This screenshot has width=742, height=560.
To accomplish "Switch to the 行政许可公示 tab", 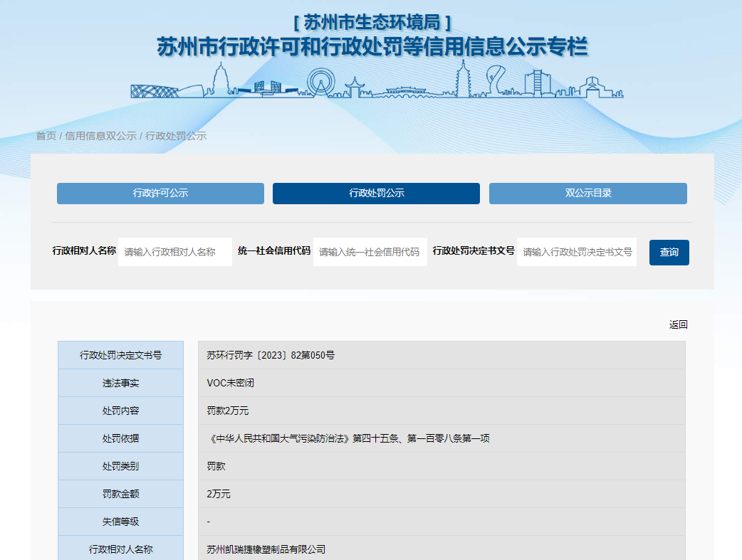I will pos(160,194).
